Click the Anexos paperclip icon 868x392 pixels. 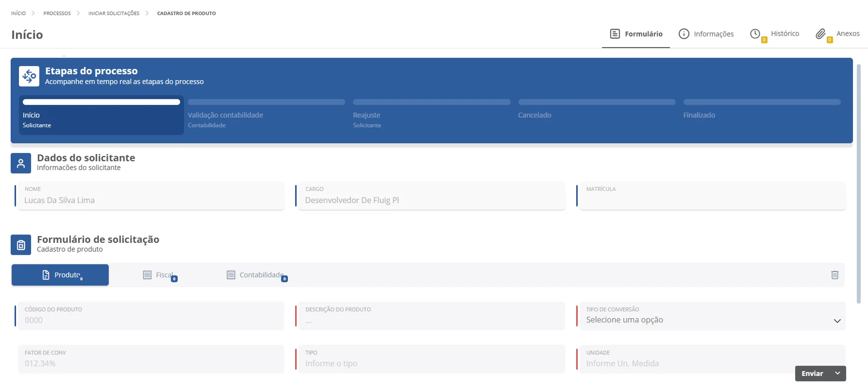point(820,34)
